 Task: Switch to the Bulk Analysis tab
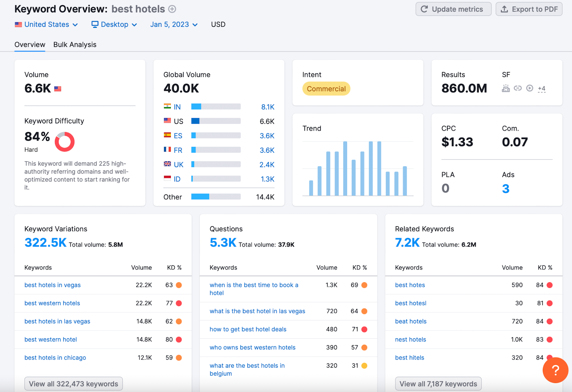[75, 45]
